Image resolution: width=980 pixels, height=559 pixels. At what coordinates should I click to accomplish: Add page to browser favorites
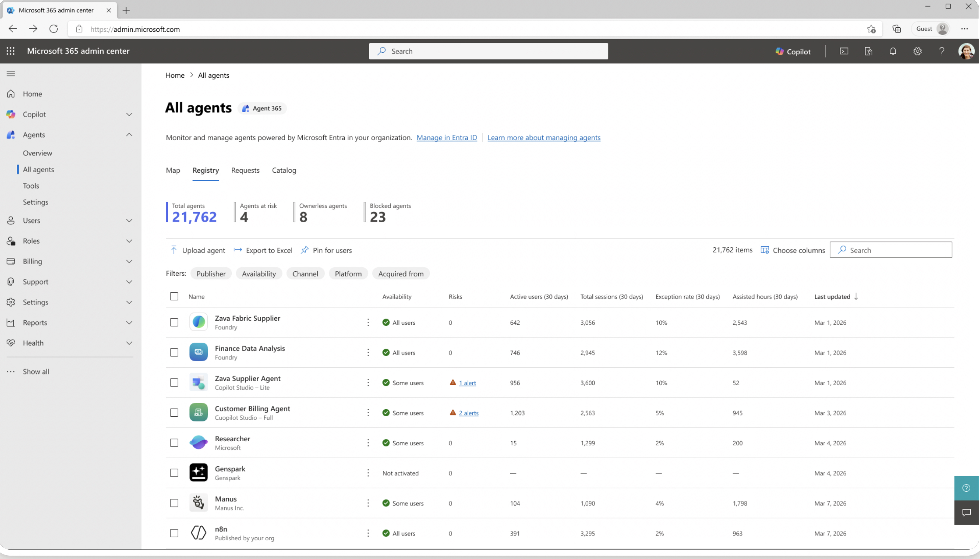pos(871,29)
